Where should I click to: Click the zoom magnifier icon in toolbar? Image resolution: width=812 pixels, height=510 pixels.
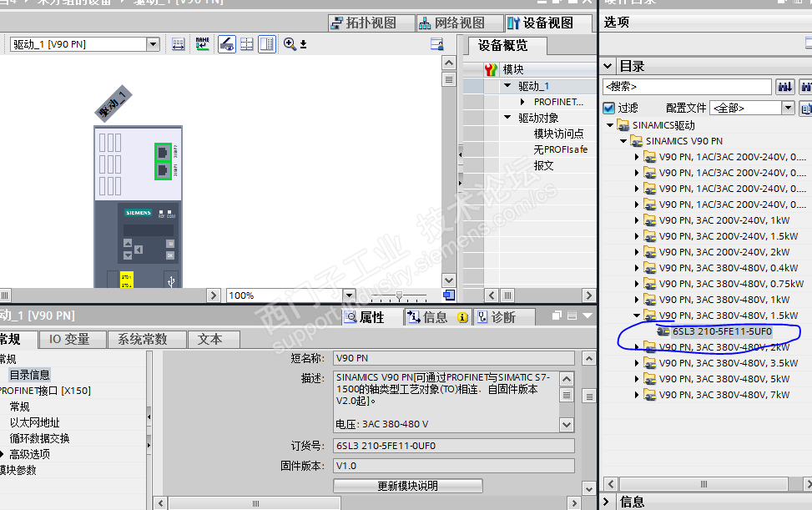pyautogui.click(x=290, y=44)
